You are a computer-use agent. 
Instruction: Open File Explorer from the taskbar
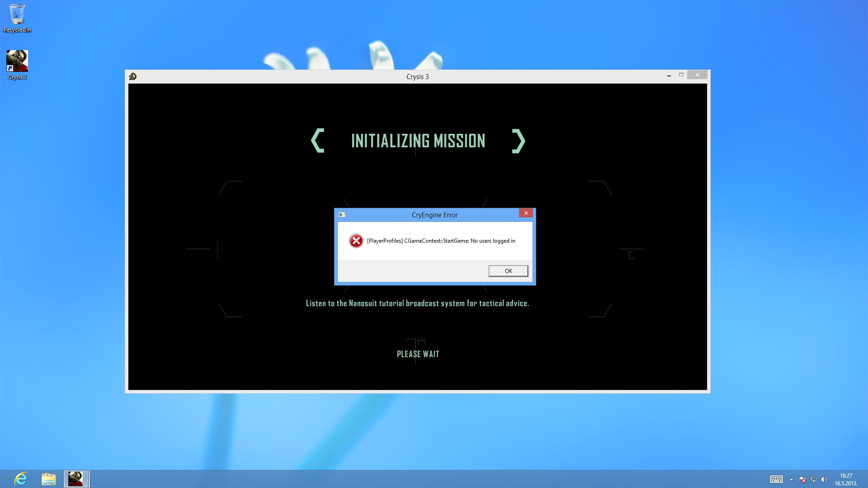[x=48, y=479]
